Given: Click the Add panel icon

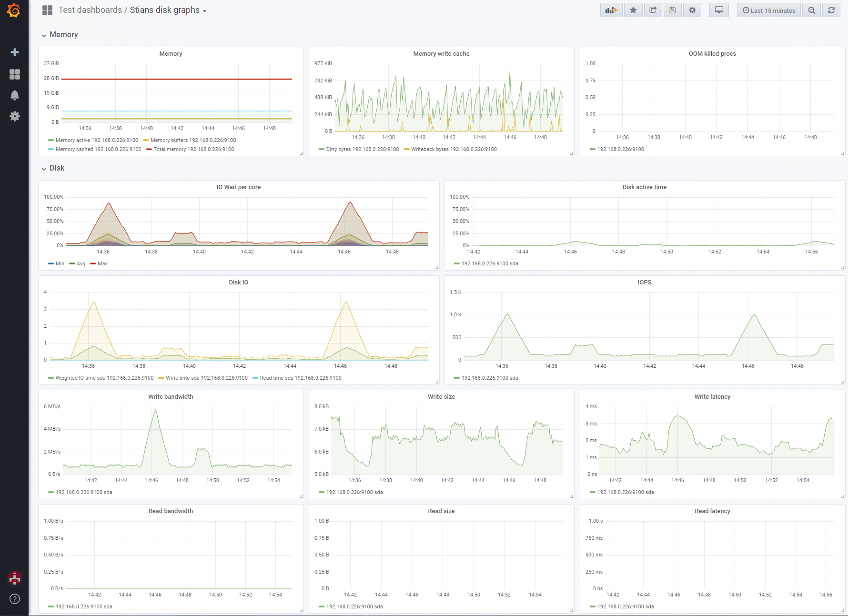Looking at the screenshot, I should pos(611,10).
